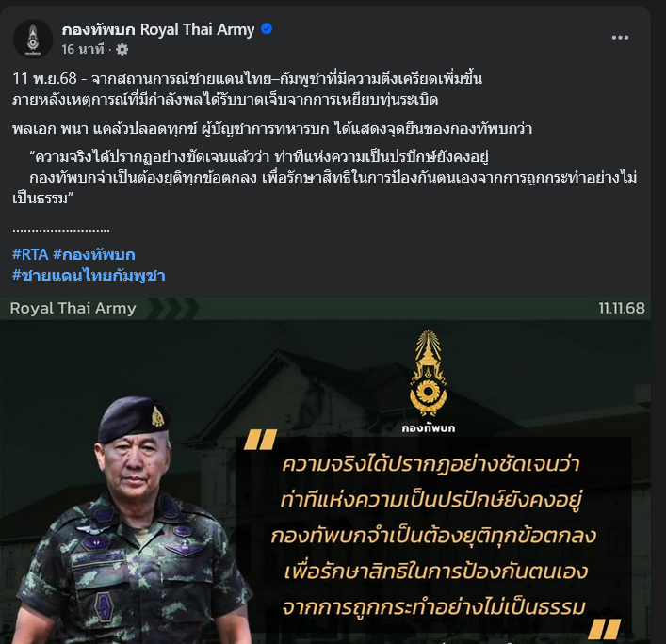Click the gear audience icon beside timestamp
Screen dimensions: 666x644
pyautogui.click(x=122, y=50)
